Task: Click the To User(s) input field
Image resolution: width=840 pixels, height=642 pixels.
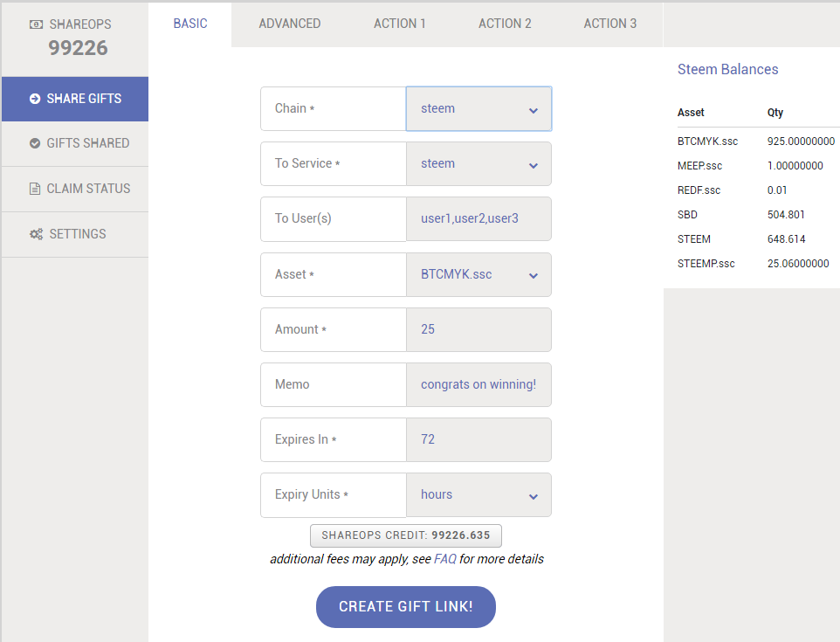Action: 479,218
